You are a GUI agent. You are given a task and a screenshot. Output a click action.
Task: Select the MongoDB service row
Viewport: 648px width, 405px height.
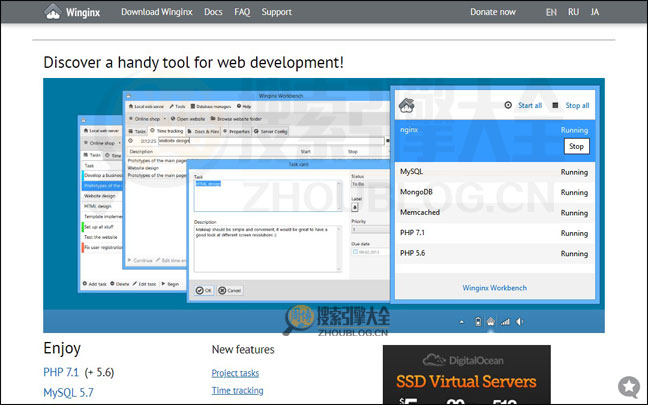pyautogui.click(x=495, y=192)
